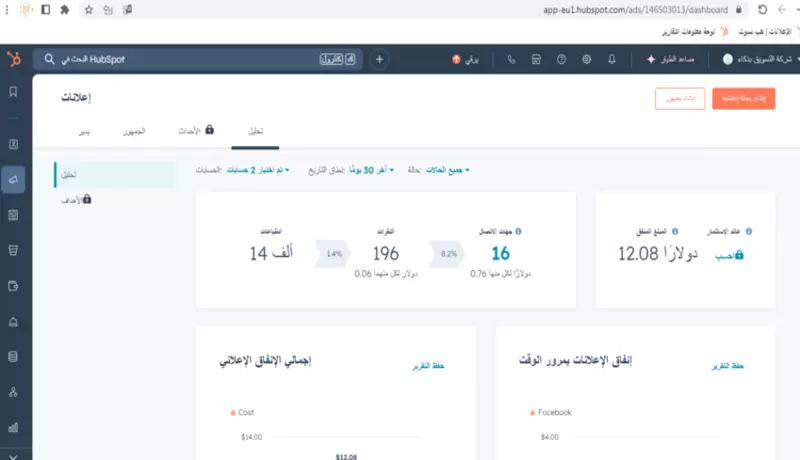Toggle the Cost legend item
Image resolution: width=800 pixels, height=460 pixels.
click(242, 412)
